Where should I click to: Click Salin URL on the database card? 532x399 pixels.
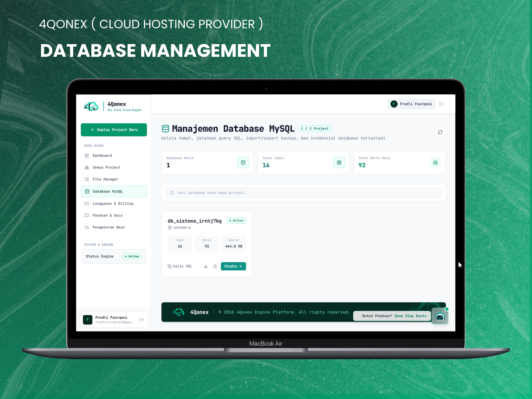[180, 266]
